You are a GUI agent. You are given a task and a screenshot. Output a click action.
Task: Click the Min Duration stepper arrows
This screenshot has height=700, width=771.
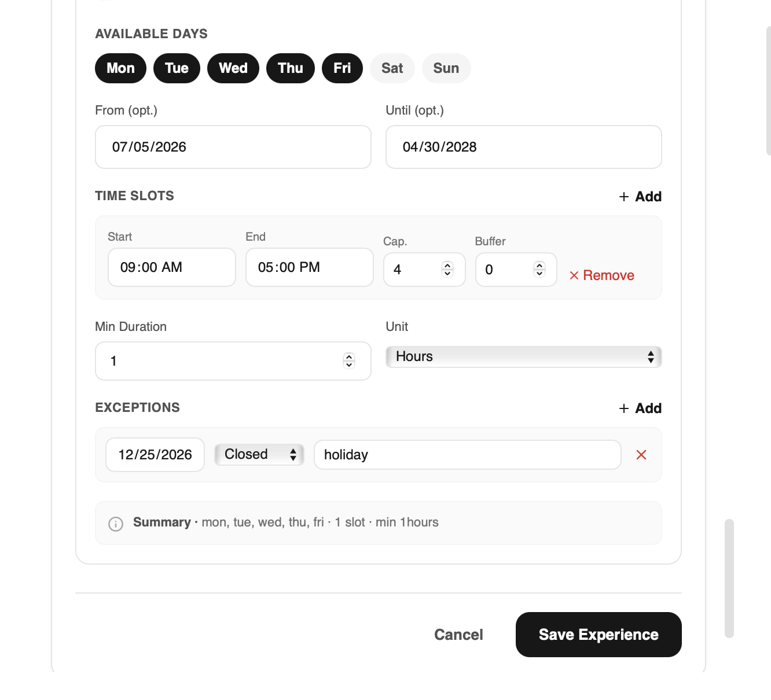[x=349, y=360]
